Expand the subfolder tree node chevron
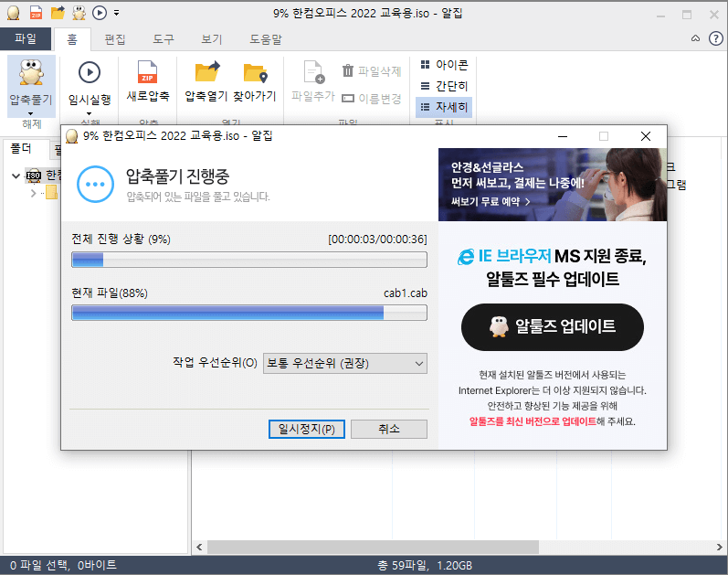Screen dimensions: 728x575 pyautogui.click(x=33, y=193)
